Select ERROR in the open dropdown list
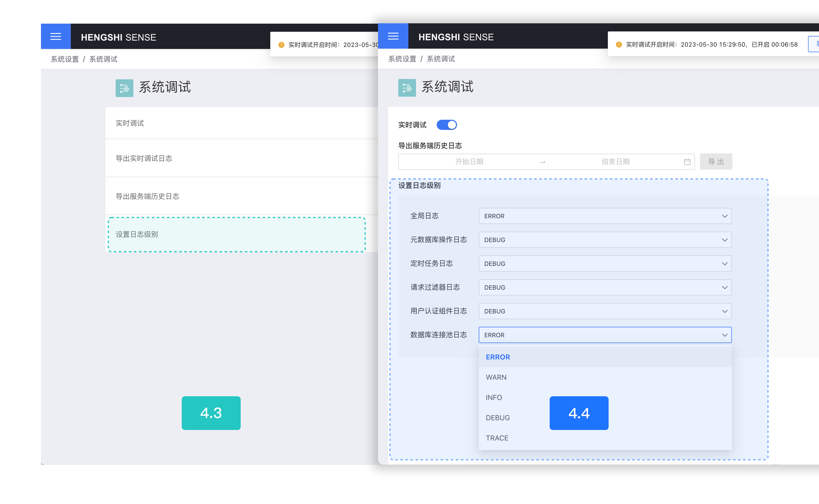Viewport: 819px width, 504px height. 605,357
